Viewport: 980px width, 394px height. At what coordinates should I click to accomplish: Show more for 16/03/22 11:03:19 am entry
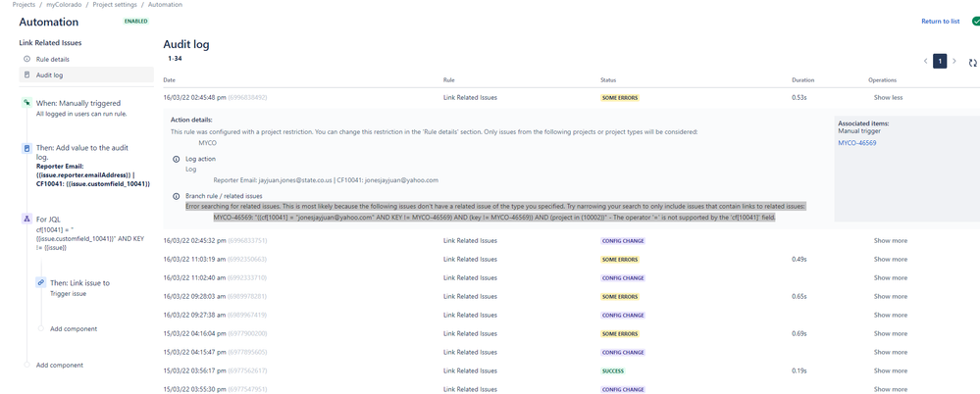coord(890,259)
